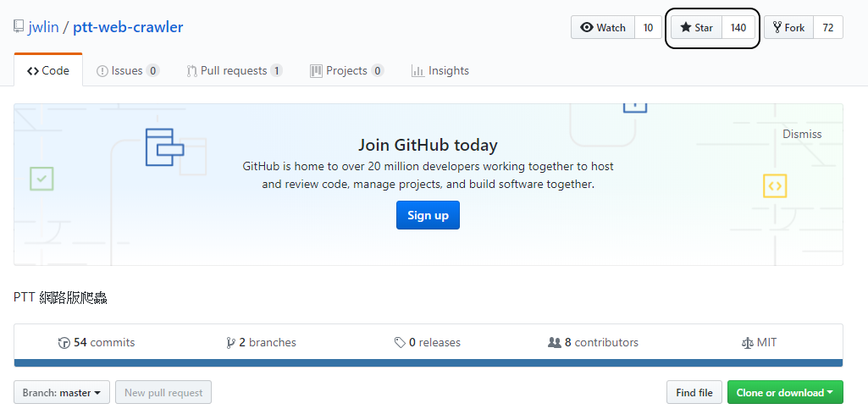Click the blue language bar
The width and height of the screenshot is (868, 409).
coord(428,363)
